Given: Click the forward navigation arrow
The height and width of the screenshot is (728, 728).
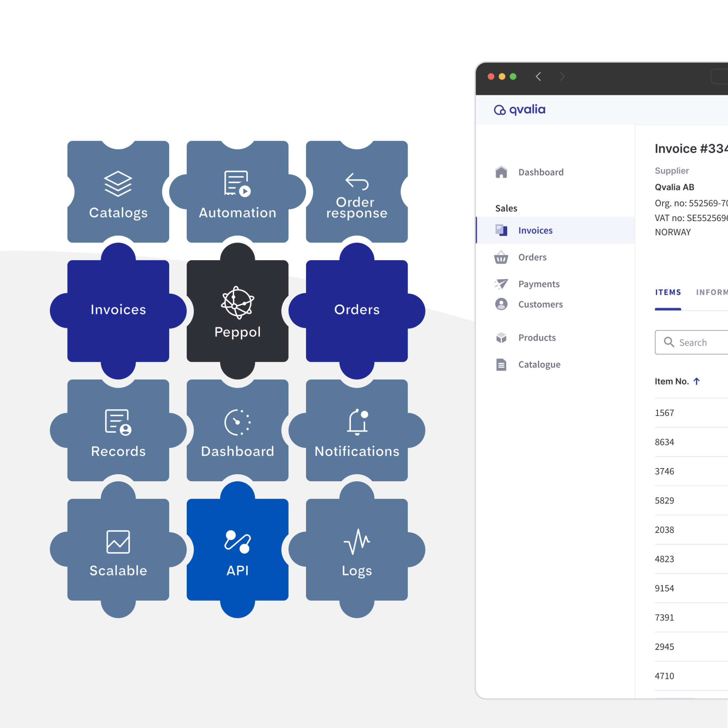Looking at the screenshot, I should point(562,76).
